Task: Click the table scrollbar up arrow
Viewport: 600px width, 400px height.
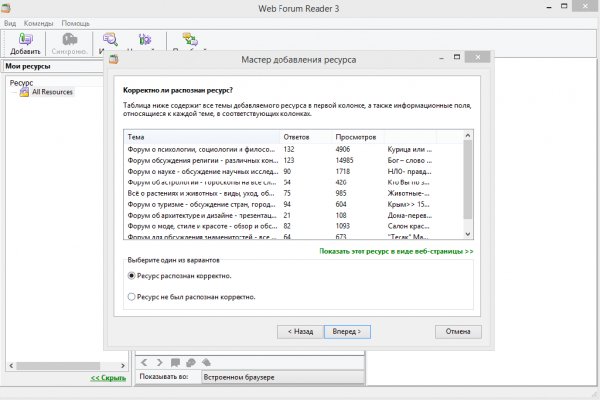Action: coord(468,136)
